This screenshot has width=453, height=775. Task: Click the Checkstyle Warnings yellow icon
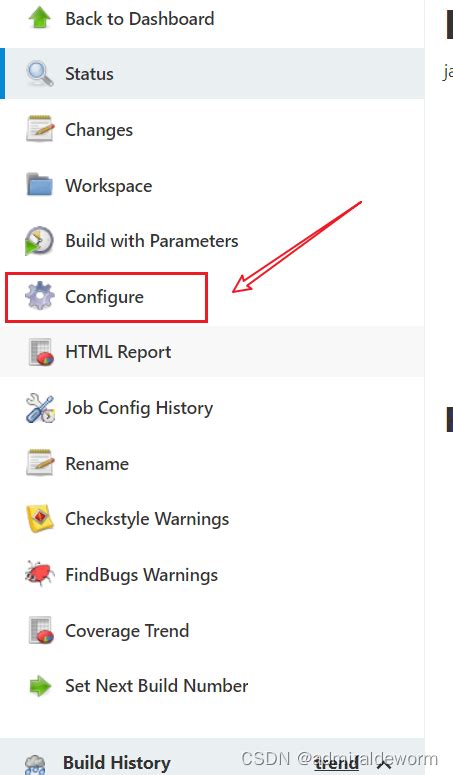click(x=40, y=519)
